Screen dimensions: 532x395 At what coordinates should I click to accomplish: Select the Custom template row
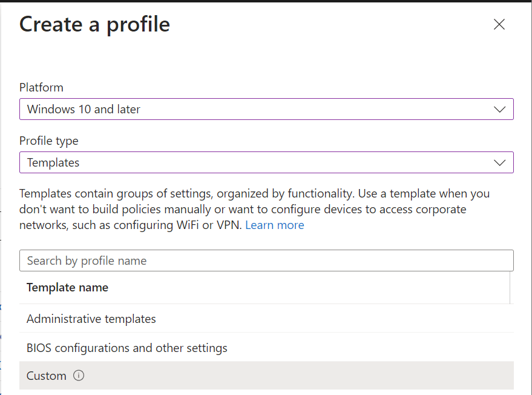click(x=47, y=376)
